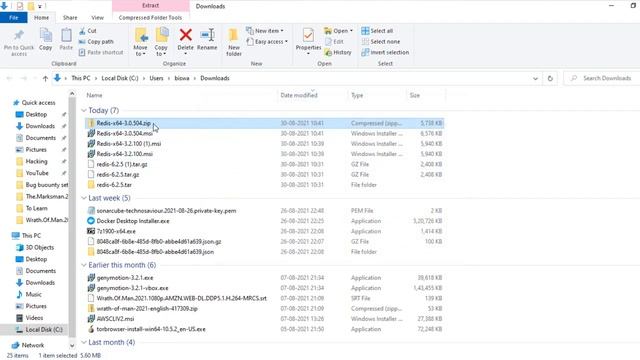Viewport: 640px width, 360px height.
Task: Expand address bar history dropdown
Action: pyautogui.click(x=535, y=78)
